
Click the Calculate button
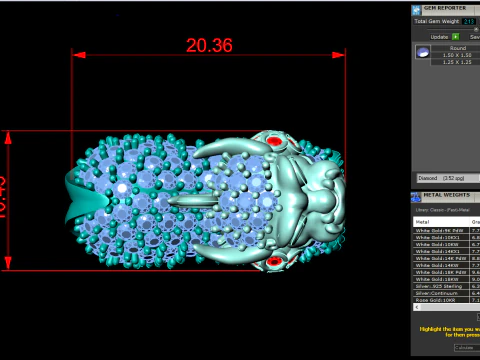coord(465,348)
